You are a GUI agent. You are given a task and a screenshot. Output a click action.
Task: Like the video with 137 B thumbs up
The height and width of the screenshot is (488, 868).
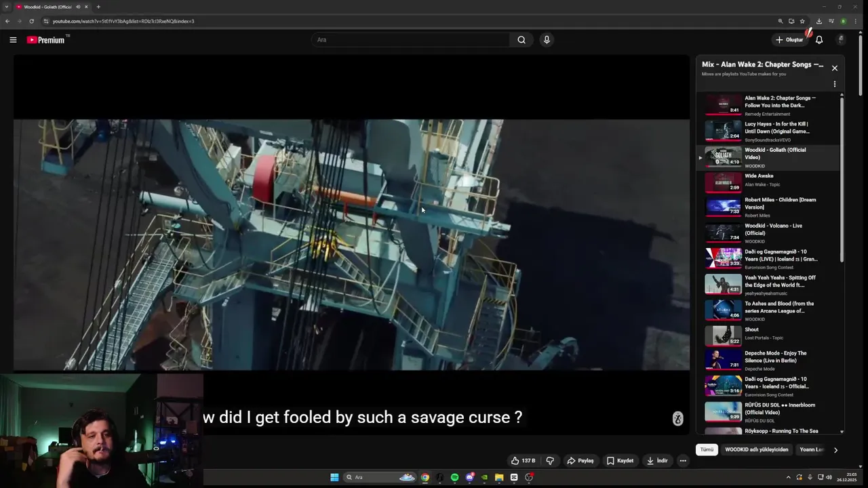[x=523, y=461]
